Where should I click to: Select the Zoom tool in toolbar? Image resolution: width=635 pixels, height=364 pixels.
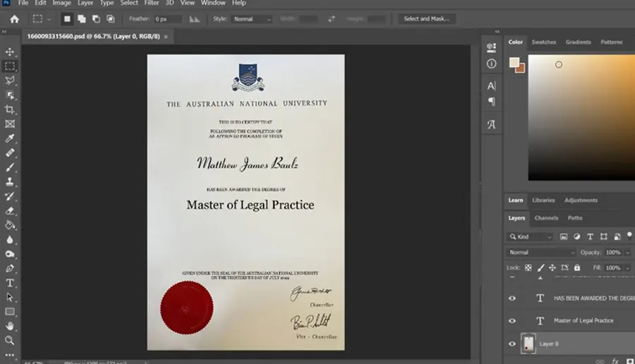click(10, 341)
